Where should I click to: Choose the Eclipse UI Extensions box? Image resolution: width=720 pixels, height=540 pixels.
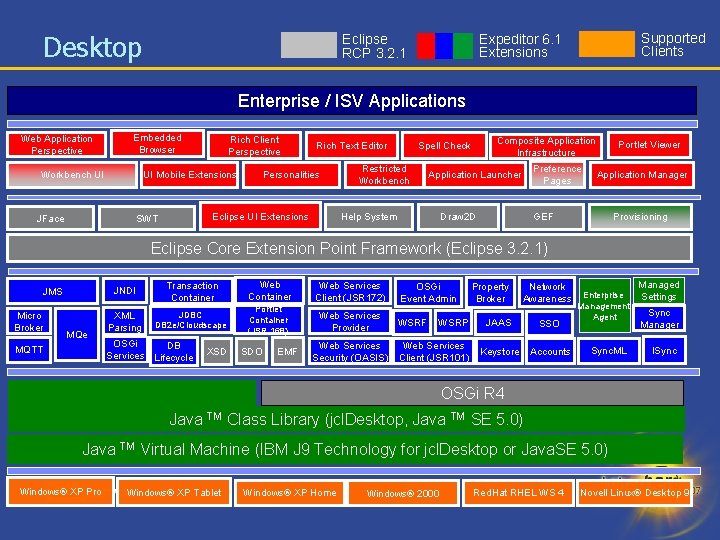(x=260, y=216)
